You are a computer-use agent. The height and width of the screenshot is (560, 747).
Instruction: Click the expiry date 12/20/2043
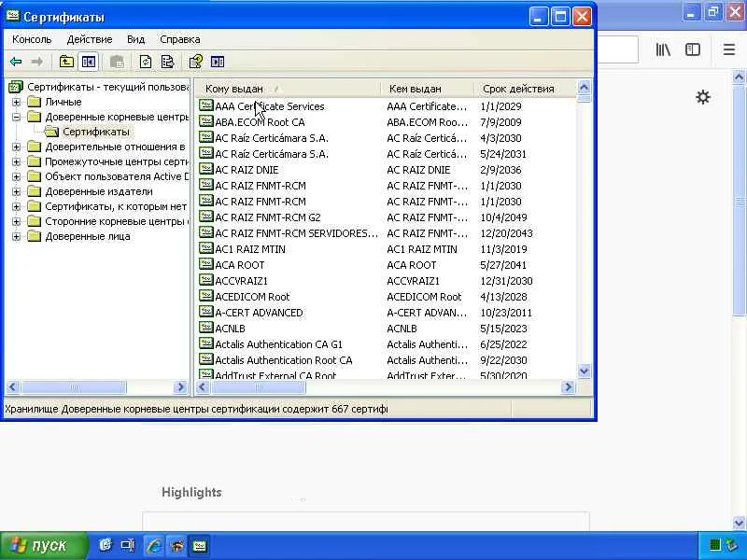506,233
